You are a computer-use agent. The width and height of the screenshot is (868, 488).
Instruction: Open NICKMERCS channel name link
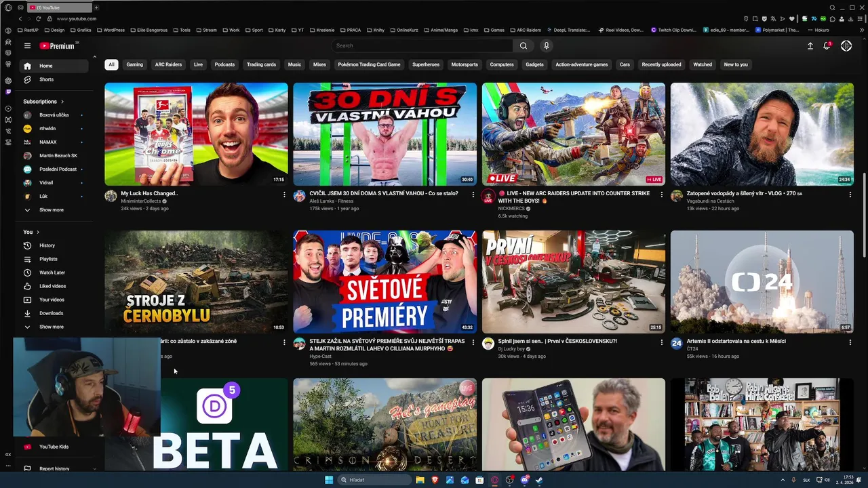coord(511,209)
